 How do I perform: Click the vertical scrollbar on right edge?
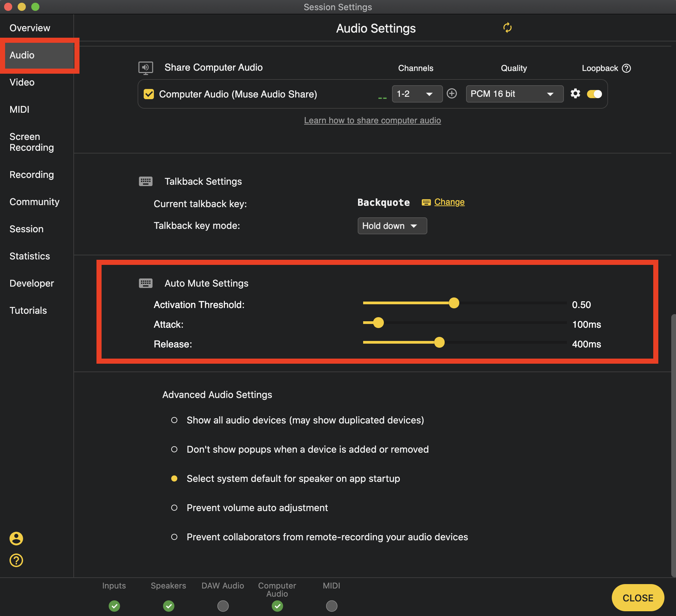pos(673,446)
